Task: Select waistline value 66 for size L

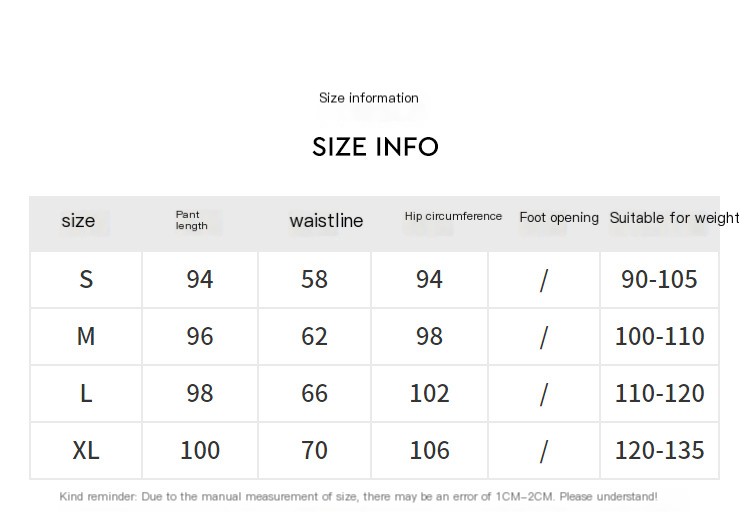Action: pyautogui.click(x=314, y=393)
